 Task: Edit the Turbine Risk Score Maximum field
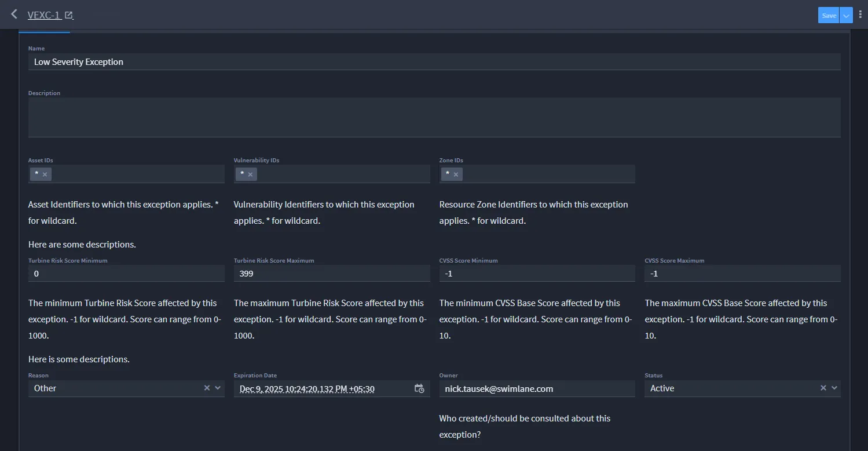(332, 274)
